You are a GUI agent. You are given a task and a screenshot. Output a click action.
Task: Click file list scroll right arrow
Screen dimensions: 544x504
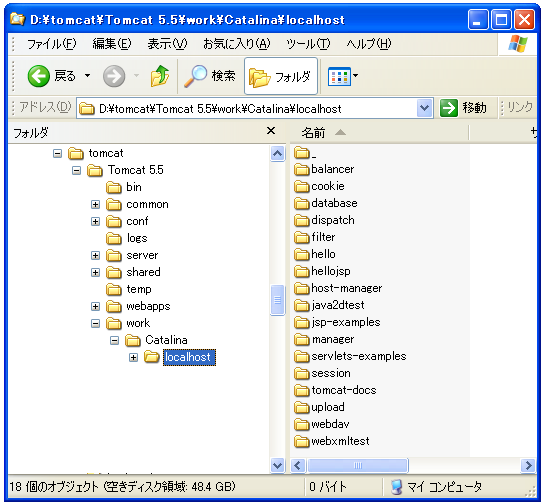point(528,465)
